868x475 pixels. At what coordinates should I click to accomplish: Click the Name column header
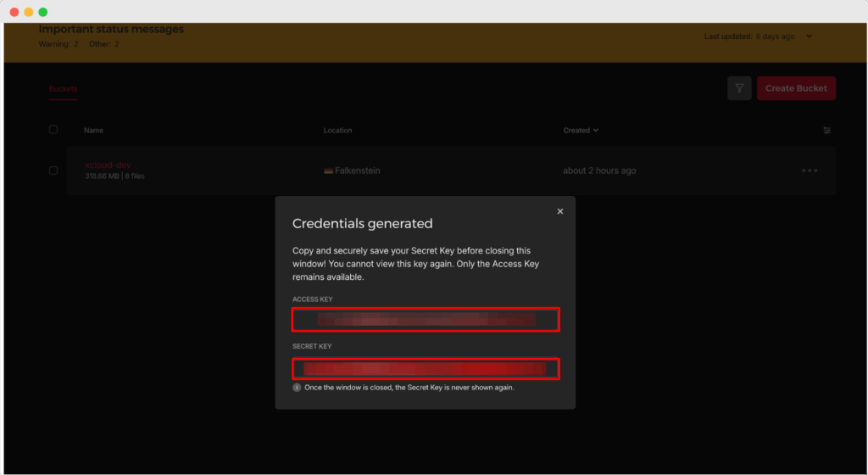pyautogui.click(x=93, y=131)
